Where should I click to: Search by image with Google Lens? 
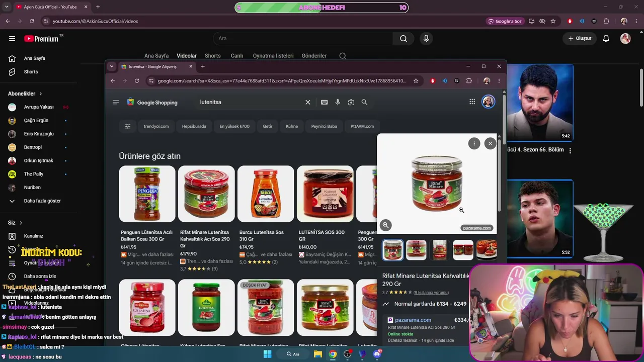pos(351,102)
